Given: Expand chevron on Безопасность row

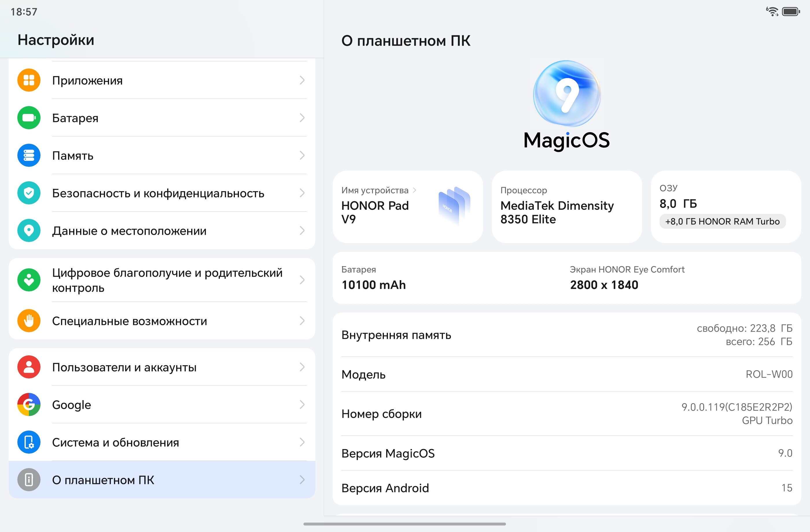Looking at the screenshot, I should click(x=302, y=193).
